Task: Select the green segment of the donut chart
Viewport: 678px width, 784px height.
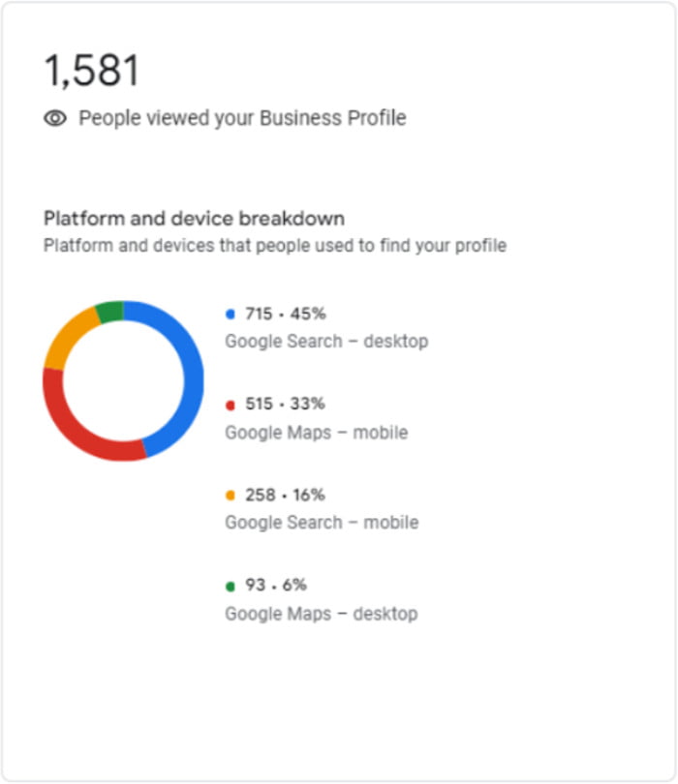Action: pos(109,312)
